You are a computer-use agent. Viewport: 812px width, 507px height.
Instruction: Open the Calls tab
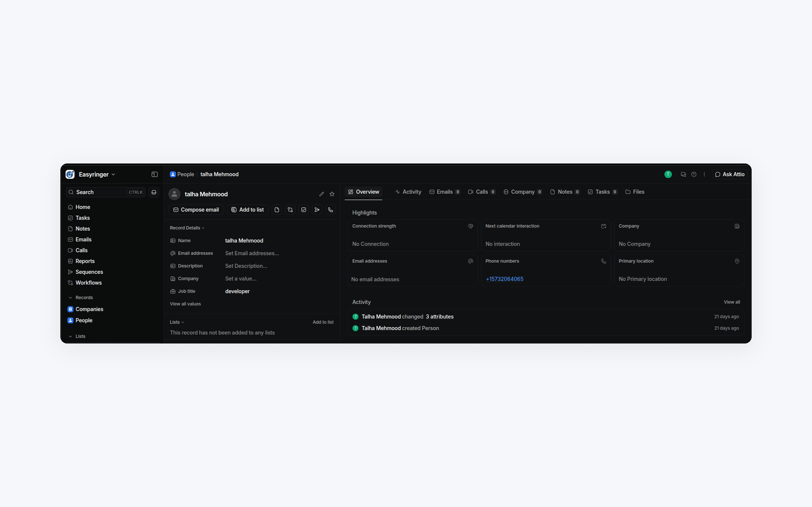pyautogui.click(x=482, y=192)
